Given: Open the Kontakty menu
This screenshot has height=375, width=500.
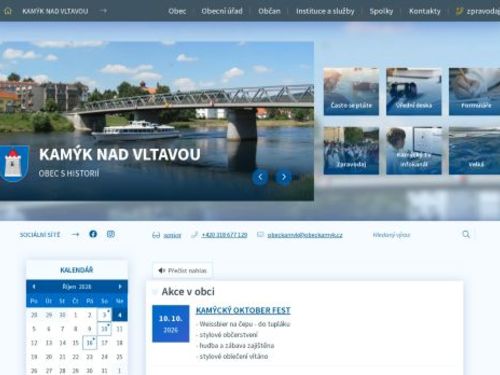Looking at the screenshot, I should [x=424, y=11].
